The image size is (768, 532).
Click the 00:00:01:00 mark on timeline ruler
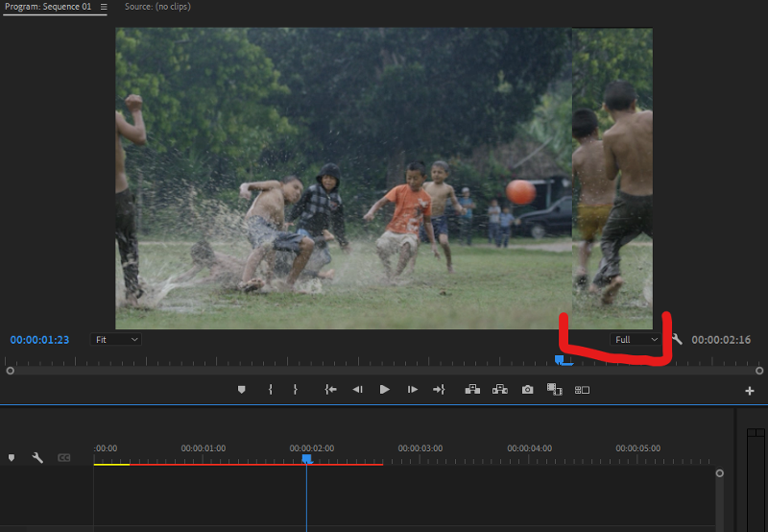[x=204, y=448]
